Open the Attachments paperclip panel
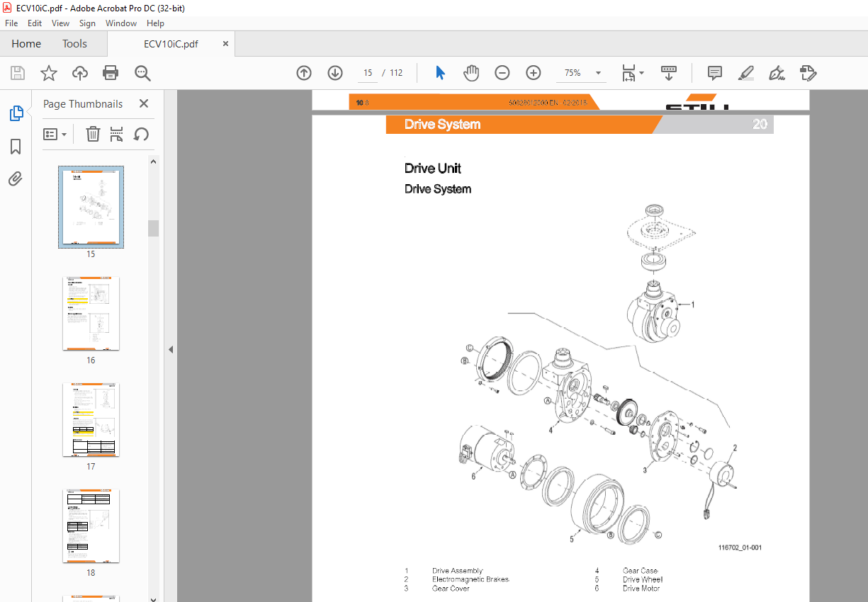 pos(16,178)
